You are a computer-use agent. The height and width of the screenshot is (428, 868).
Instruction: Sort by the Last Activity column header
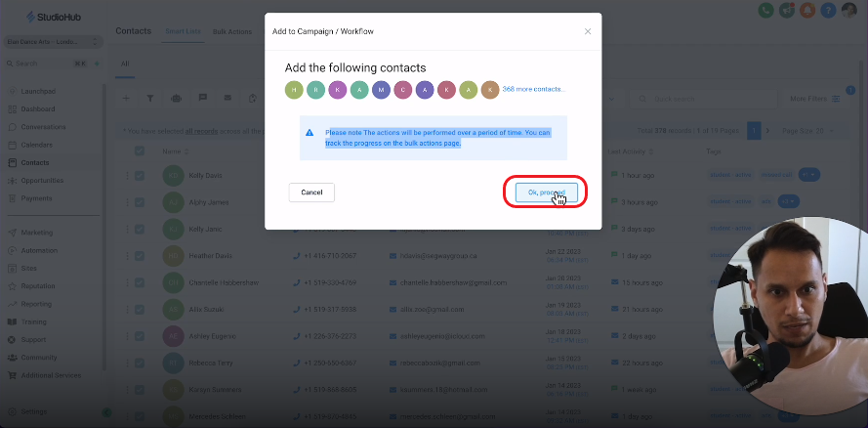coord(631,151)
